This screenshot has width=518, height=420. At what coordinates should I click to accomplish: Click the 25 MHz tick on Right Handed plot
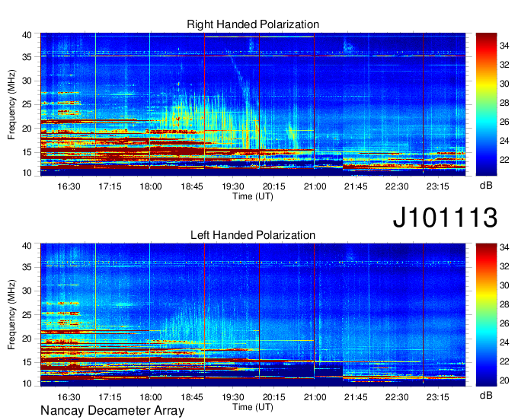(x=27, y=104)
